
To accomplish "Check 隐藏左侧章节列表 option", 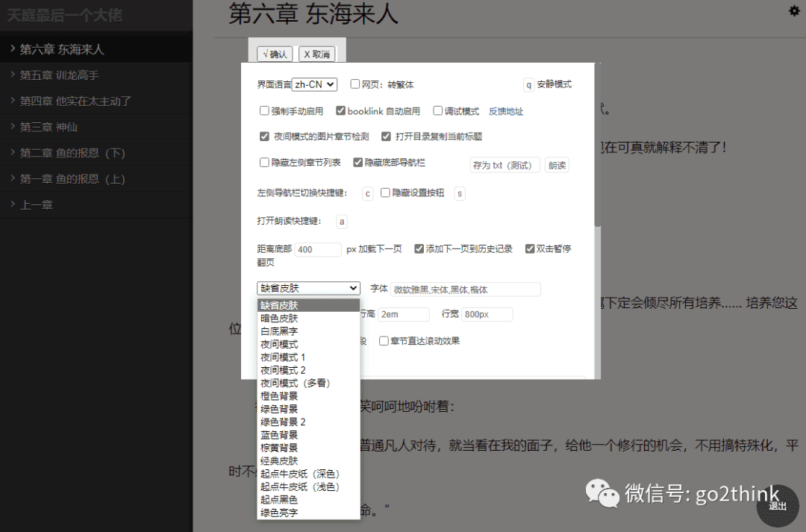I will point(264,162).
